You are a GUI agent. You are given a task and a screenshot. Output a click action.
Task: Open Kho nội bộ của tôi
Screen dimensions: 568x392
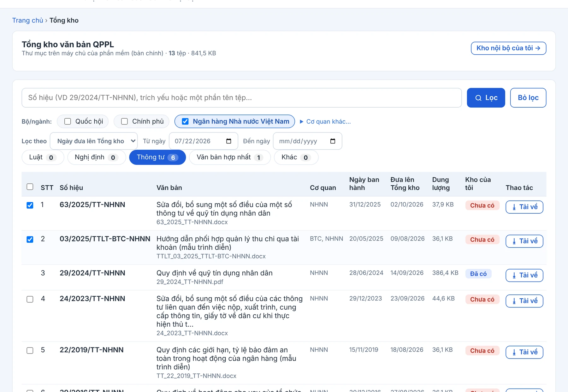509,48
